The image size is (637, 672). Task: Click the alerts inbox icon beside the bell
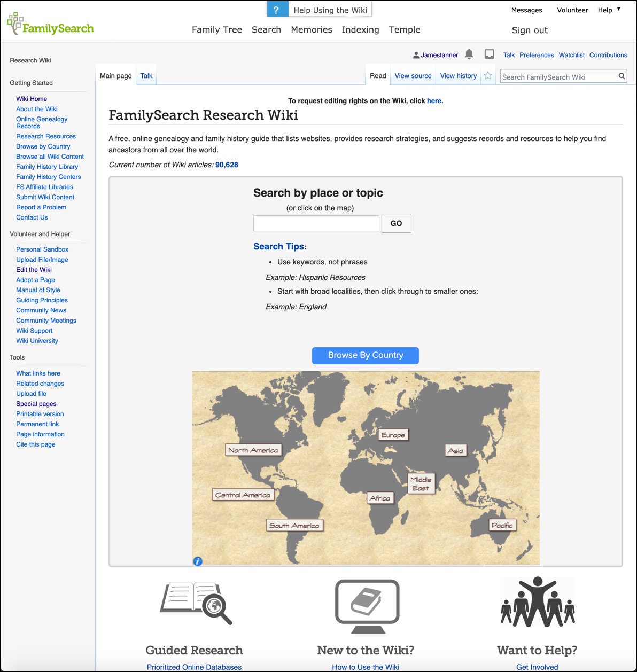coord(489,54)
